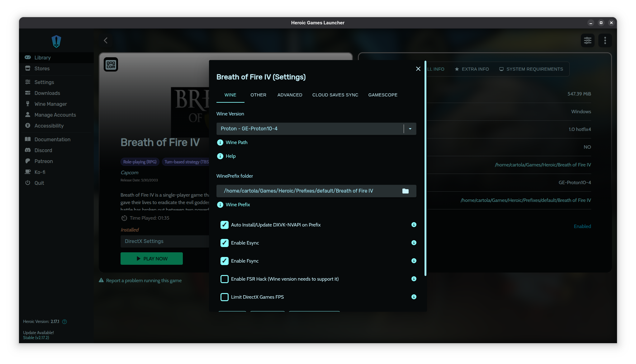Click the Turn-based strategy genre tag
The height and width of the screenshot is (364, 636).
point(186,162)
